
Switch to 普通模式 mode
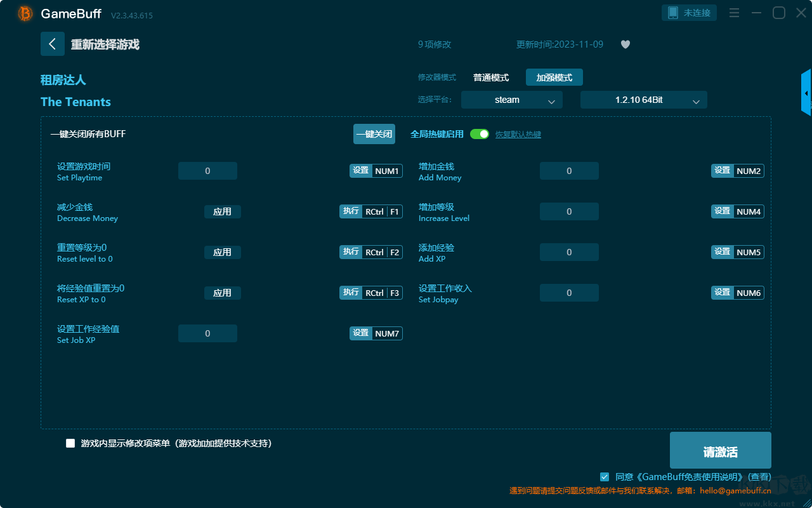491,77
